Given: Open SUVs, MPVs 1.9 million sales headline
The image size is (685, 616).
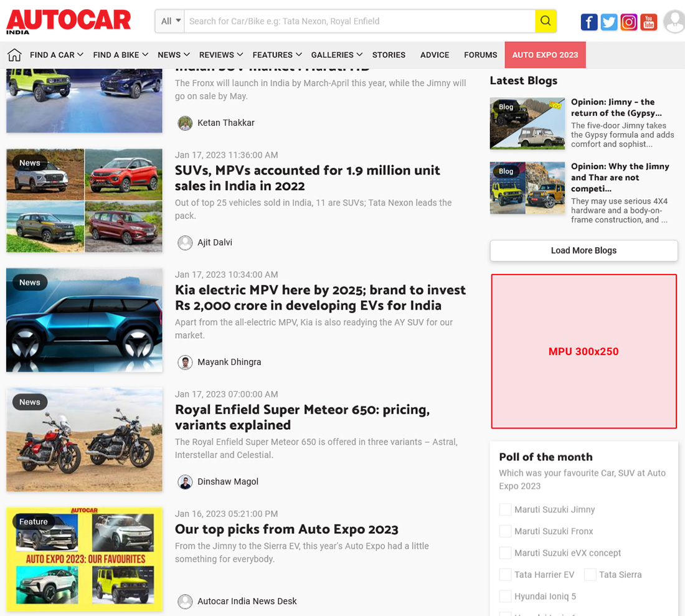Looking at the screenshot, I should coord(307,178).
